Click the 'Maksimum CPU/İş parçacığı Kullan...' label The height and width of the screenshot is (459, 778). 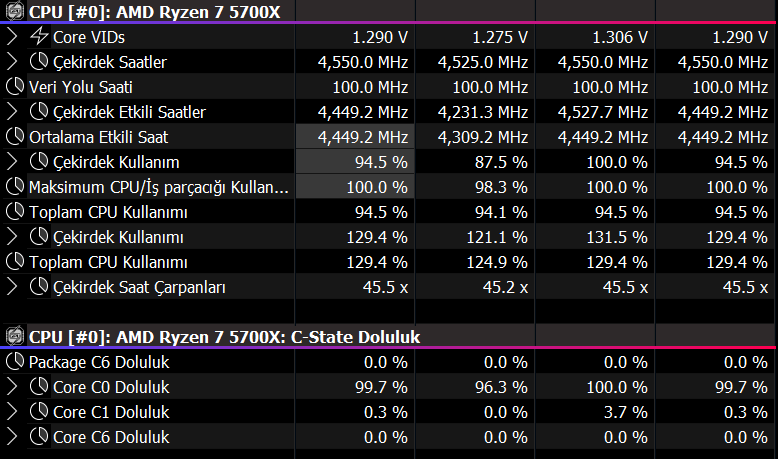click(x=158, y=187)
